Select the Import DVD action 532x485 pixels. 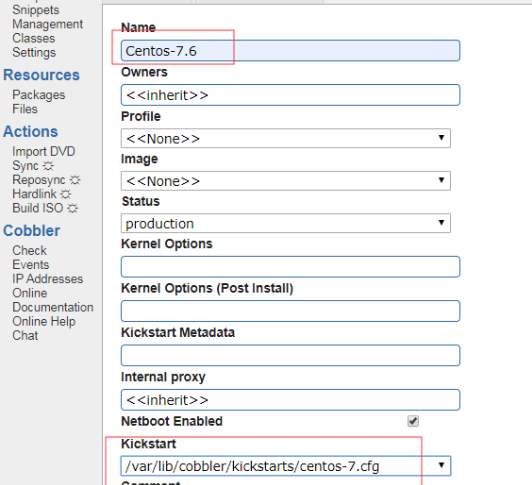[x=44, y=151]
